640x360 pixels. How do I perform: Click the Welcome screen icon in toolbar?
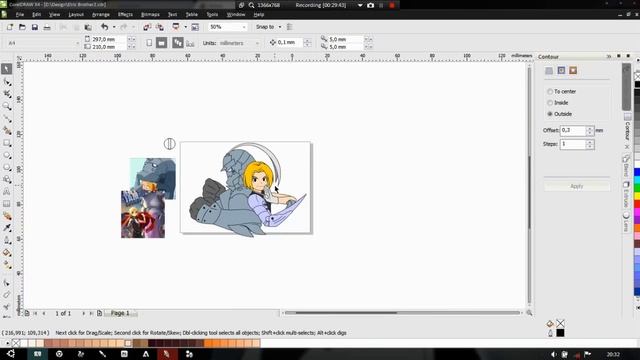pos(195,27)
